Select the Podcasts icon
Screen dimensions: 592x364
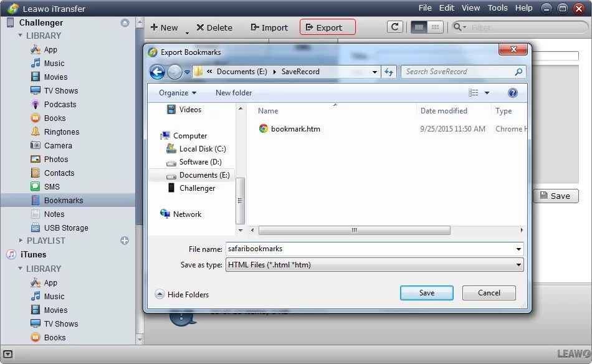tap(34, 104)
